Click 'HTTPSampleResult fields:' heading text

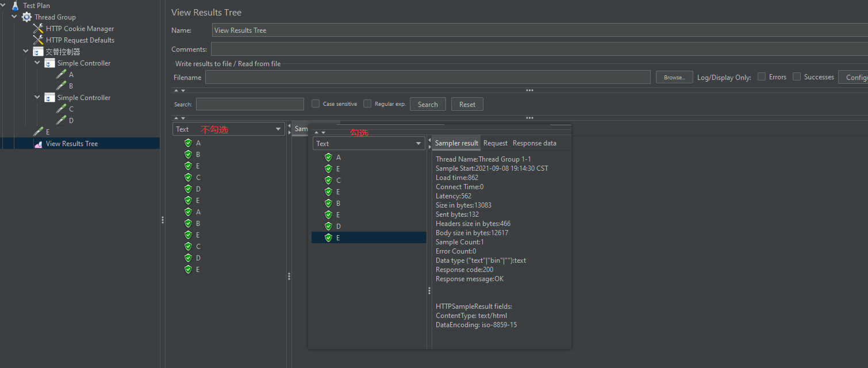tap(474, 306)
